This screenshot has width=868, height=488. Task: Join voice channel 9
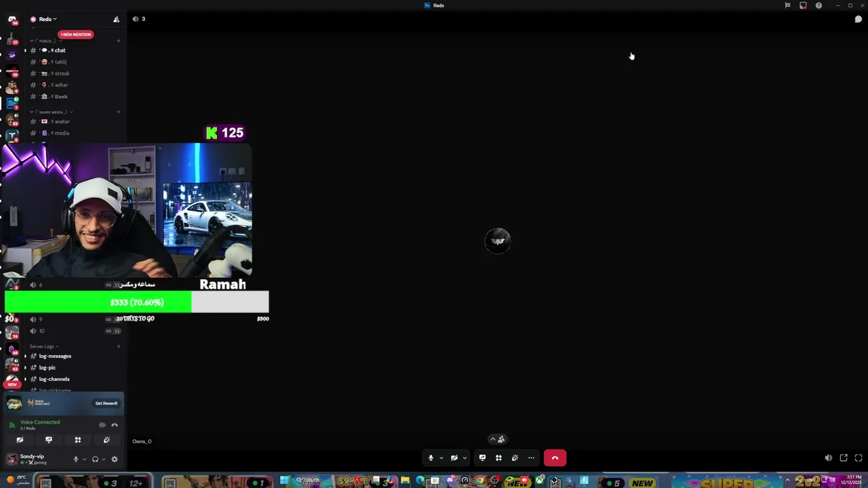point(73,319)
